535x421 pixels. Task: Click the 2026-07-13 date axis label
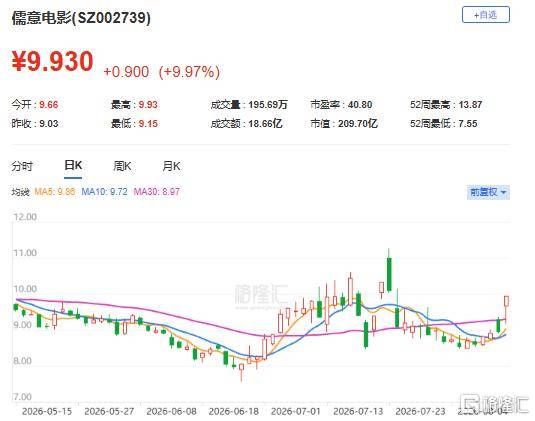point(358,411)
